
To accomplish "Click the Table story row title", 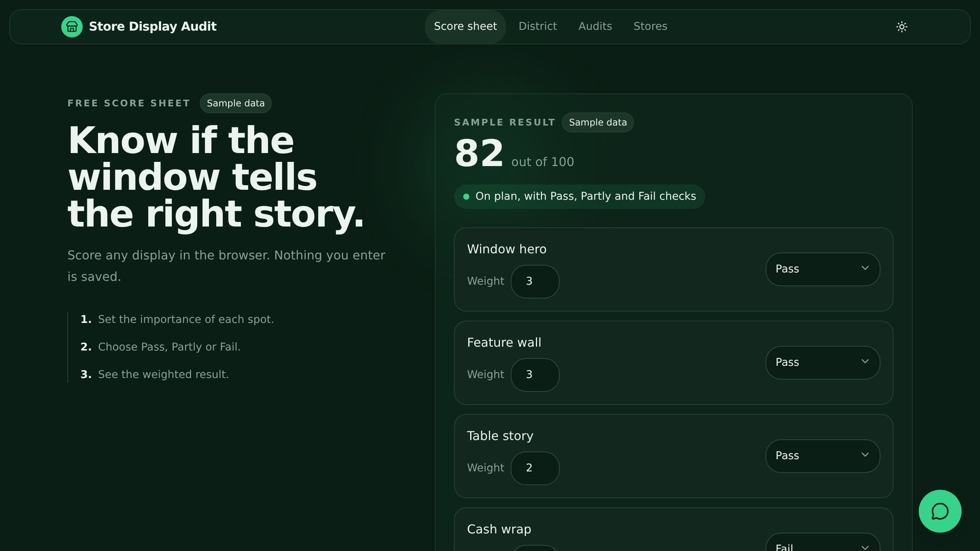I will tap(500, 436).
